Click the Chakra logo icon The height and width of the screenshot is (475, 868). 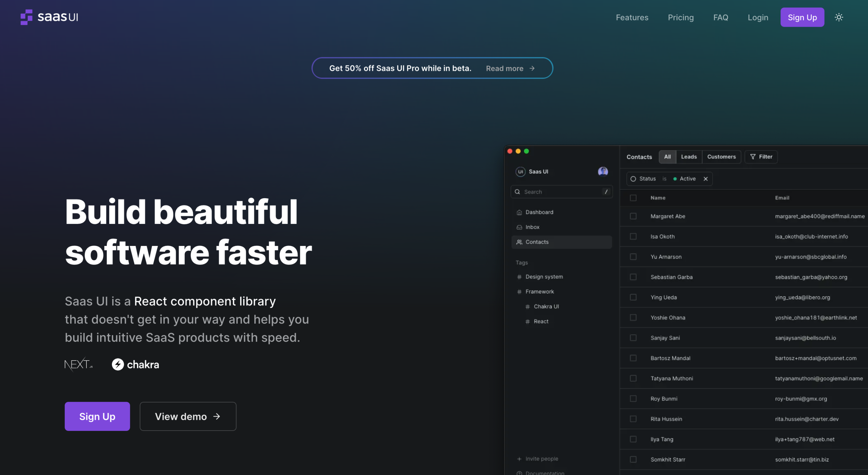pos(118,365)
